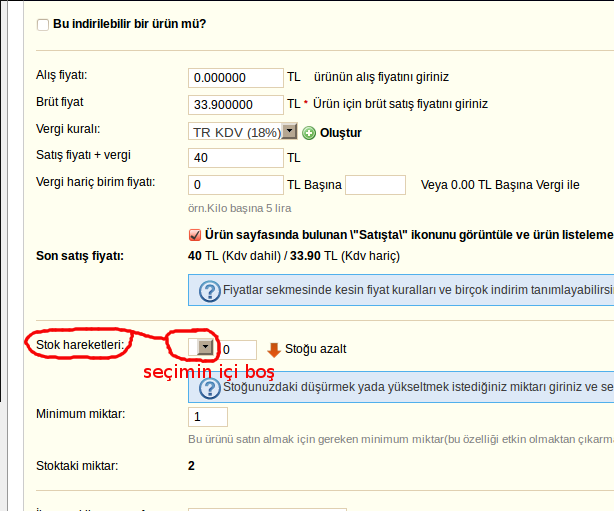This screenshot has width=614, height=511.
Task: Click the Alış fiyatı input field
Action: 236,78
